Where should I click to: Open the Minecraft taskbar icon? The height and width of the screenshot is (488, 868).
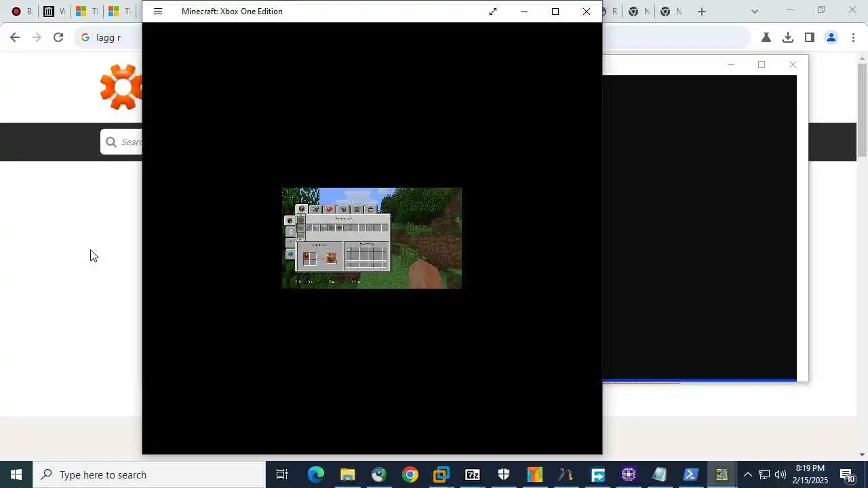click(722, 474)
